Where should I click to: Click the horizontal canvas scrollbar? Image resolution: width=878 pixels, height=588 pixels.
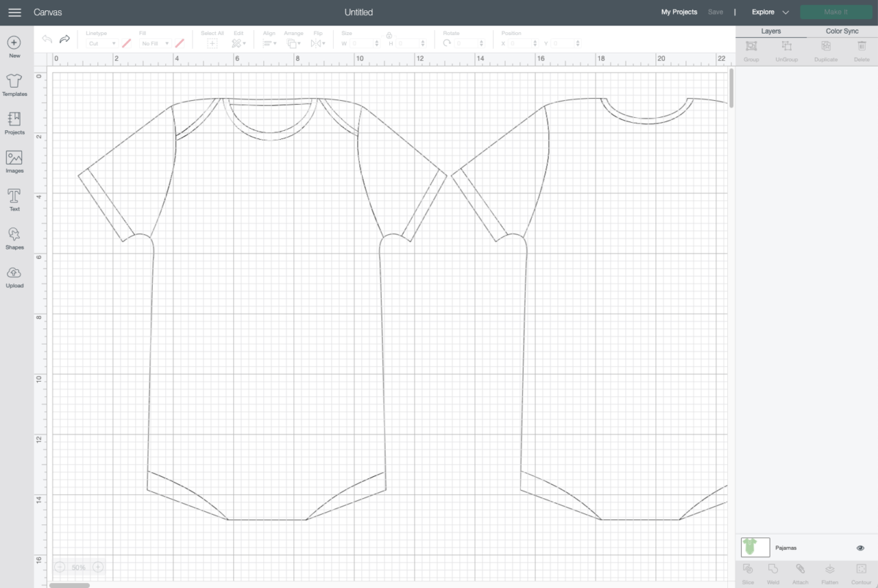click(x=69, y=585)
